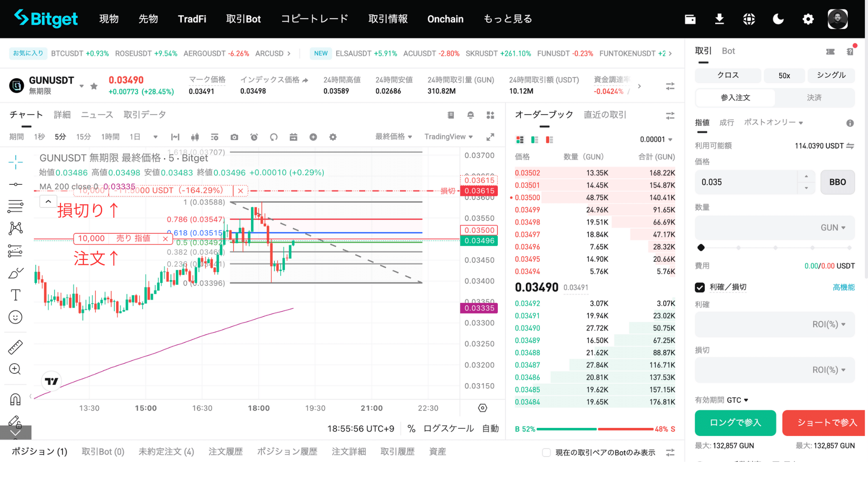Take a chart snapshot with camera icon
Screen dimensions: 868x488
click(234, 137)
